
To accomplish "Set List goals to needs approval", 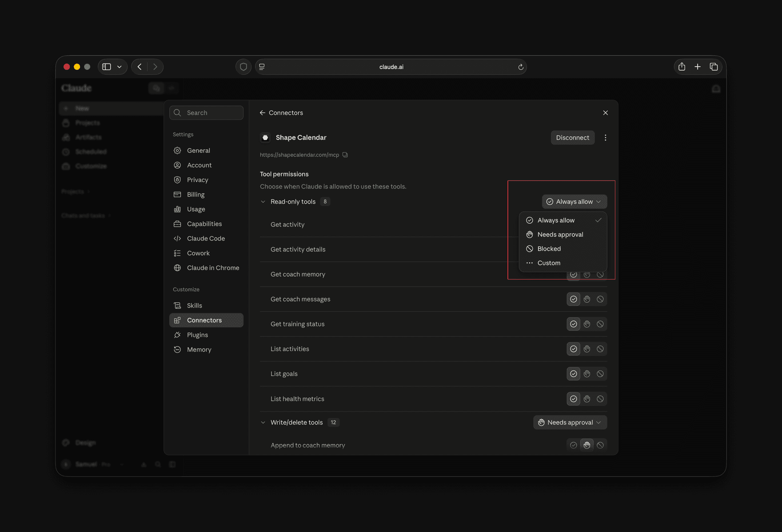I will pyautogui.click(x=587, y=374).
